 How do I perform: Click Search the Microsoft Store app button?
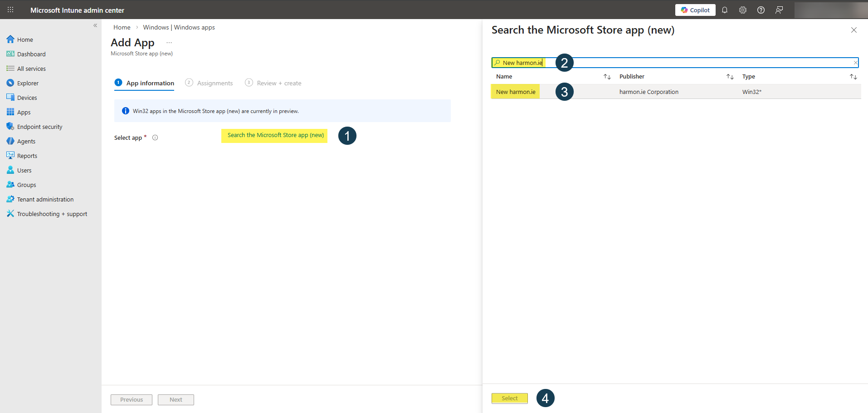pos(274,135)
